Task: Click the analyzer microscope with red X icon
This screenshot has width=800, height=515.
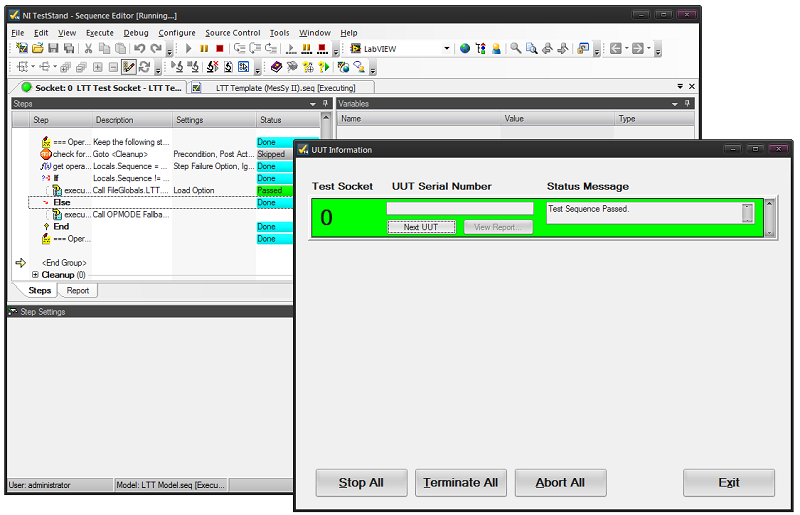Action: [212, 67]
